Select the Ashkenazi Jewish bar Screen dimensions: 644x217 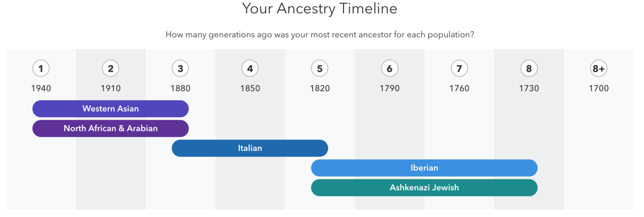click(424, 188)
